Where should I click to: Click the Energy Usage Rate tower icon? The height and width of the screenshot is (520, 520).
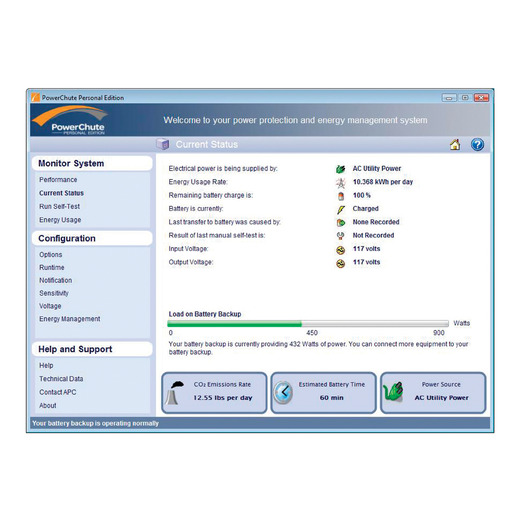[340, 182]
